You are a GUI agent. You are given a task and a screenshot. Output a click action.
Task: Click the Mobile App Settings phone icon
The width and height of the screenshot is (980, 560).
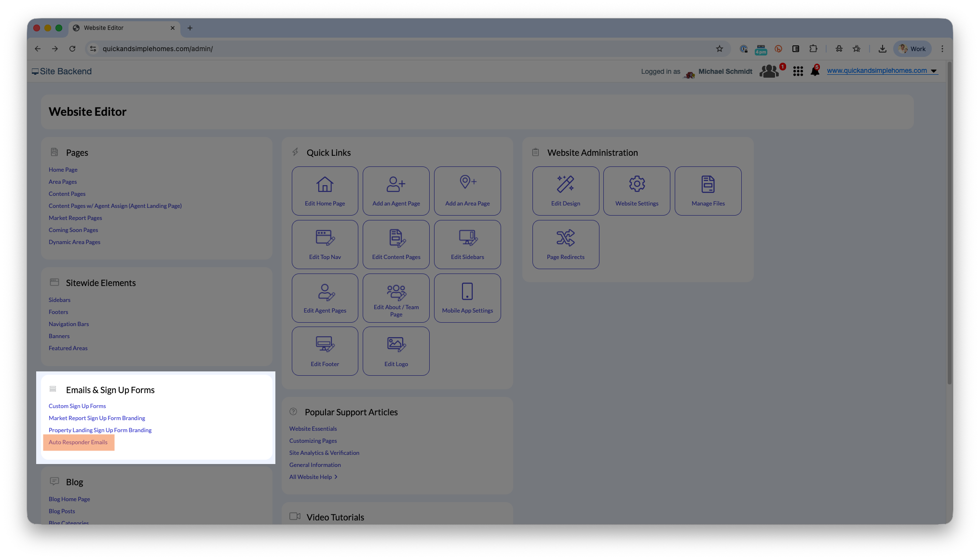(467, 291)
